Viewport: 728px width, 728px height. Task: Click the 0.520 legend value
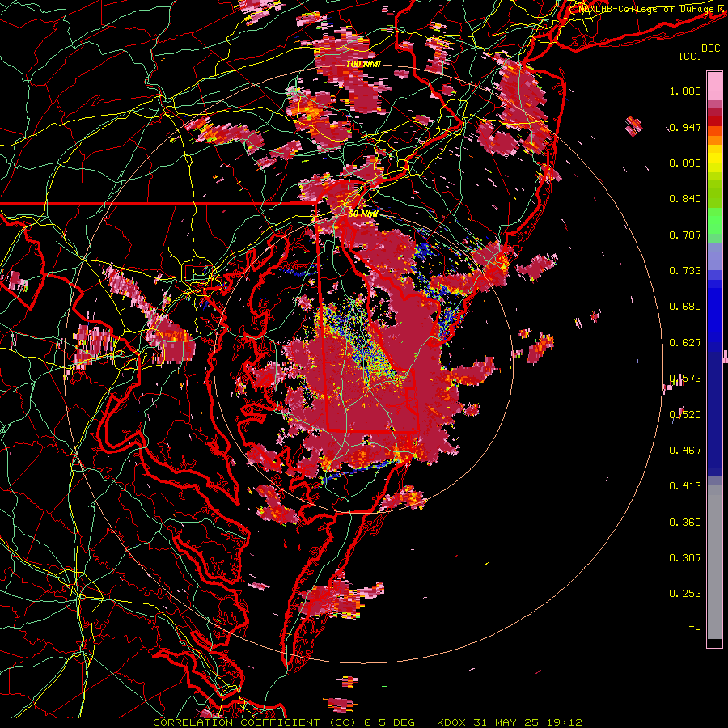point(685,415)
